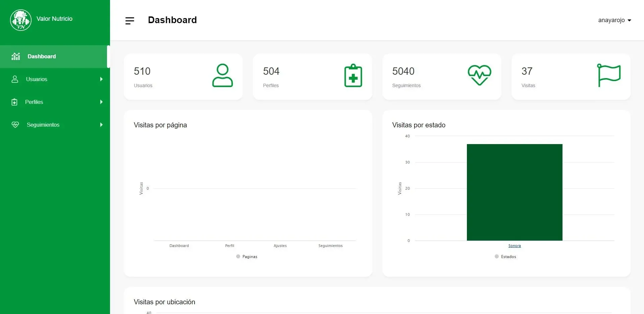Click the Visitas por ubicación title
644x314 pixels.
tap(164, 302)
